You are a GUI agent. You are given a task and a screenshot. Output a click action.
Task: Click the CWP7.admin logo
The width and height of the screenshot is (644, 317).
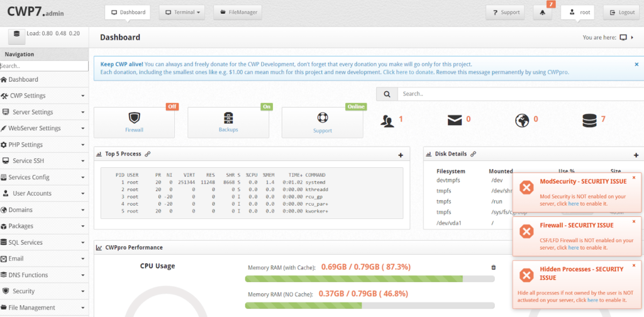coord(35,12)
